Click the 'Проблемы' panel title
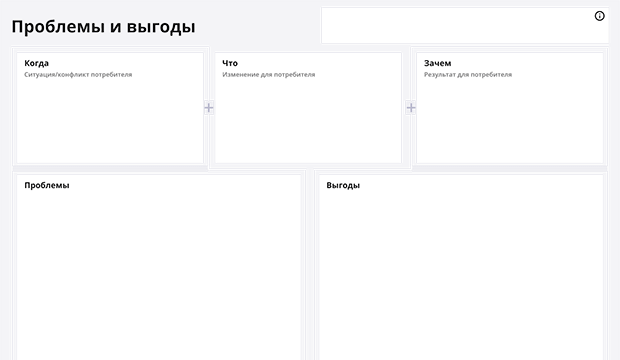620x360 pixels. [x=47, y=185]
